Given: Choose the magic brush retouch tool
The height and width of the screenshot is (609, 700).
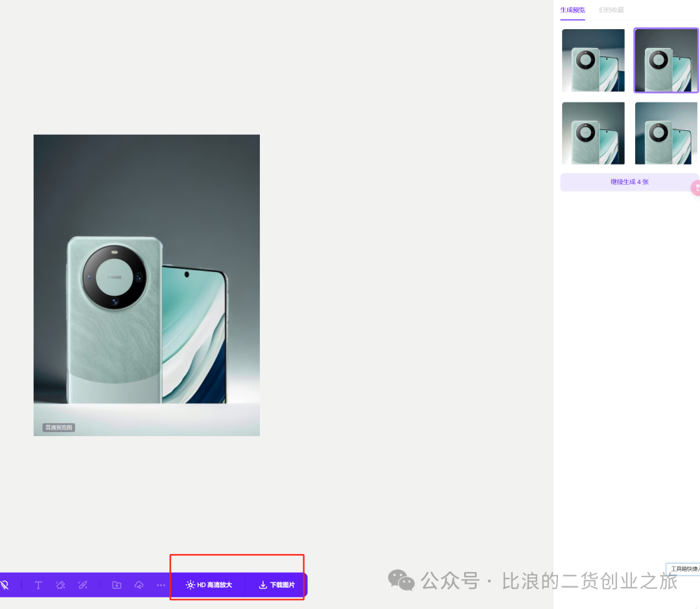Looking at the screenshot, I should pyautogui.click(x=82, y=585).
